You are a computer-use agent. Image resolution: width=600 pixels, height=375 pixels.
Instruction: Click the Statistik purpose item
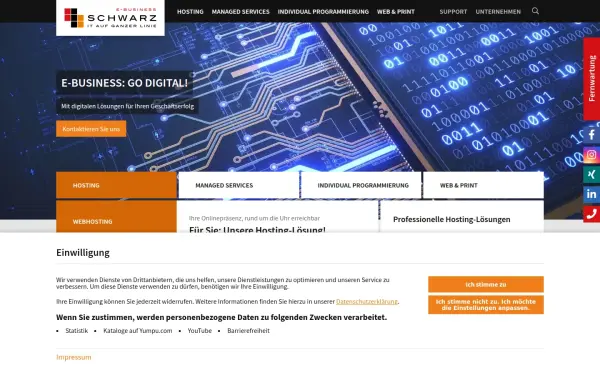tap(77, 331)
